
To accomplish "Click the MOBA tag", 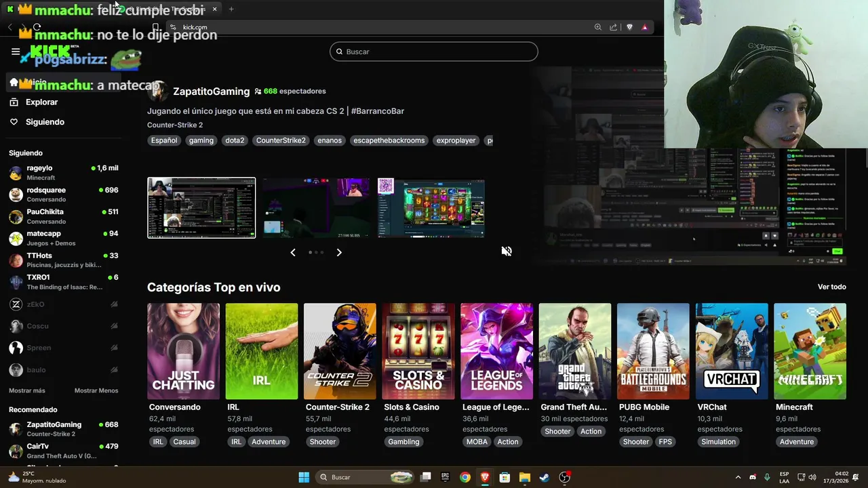I will tap(477, 441).
